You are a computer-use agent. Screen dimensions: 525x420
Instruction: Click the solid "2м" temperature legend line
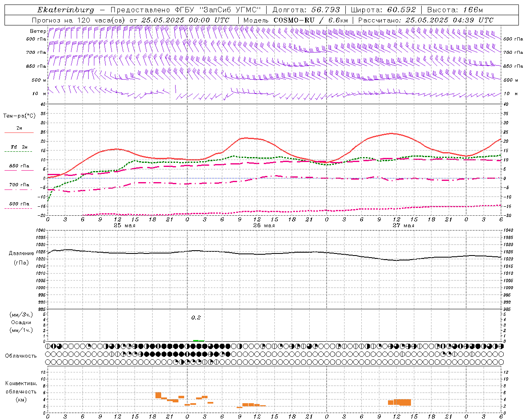19,132
